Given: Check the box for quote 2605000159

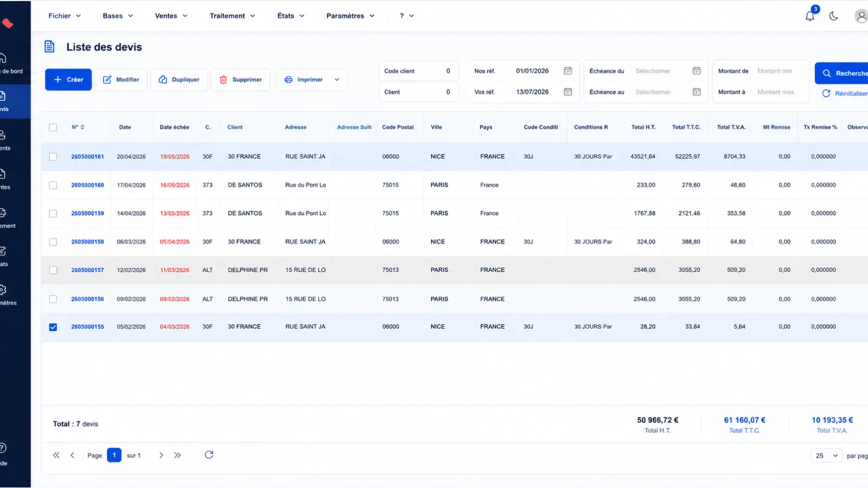Looking at the screenshot, I should pos(53,214).
